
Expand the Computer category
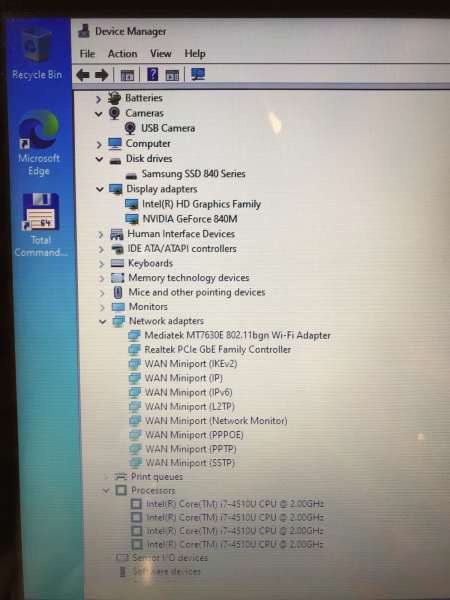99,145
